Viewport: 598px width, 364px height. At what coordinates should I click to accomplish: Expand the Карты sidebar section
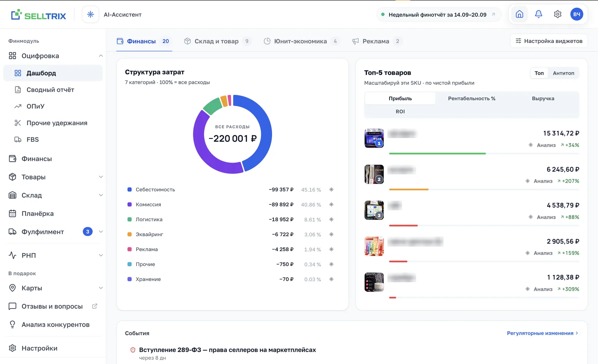click(101, 288)
